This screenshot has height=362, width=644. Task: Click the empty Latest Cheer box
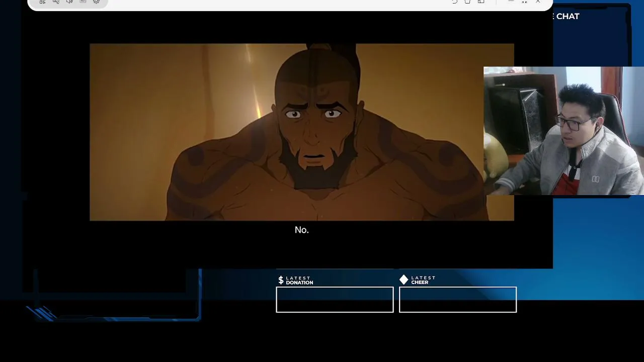[458, 300]
